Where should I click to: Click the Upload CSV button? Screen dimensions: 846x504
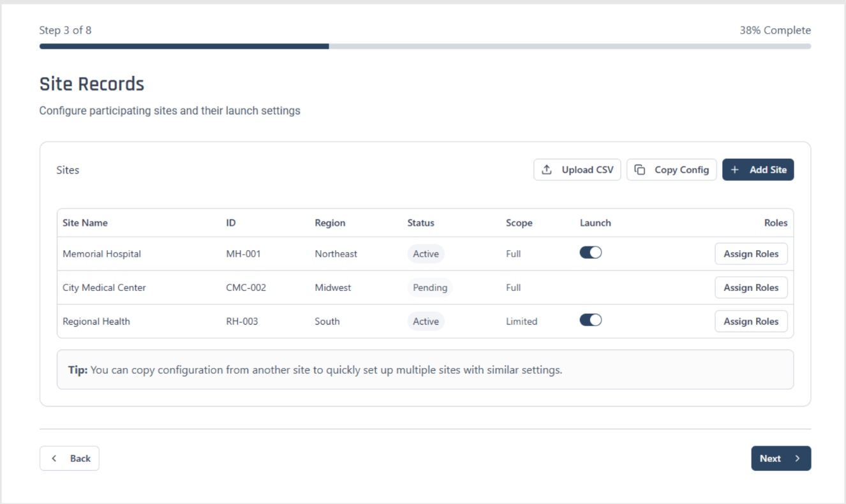[577, 170]
